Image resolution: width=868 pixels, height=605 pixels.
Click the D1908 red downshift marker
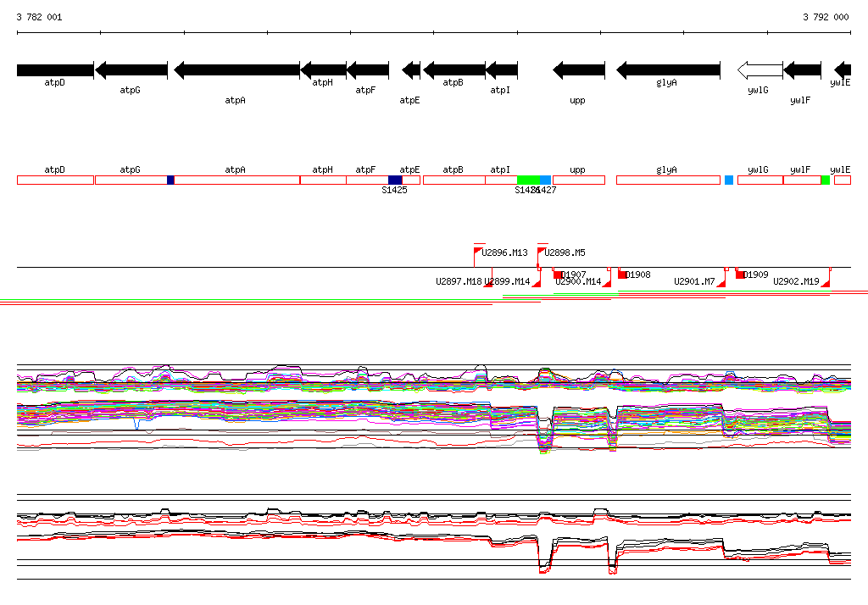coord(621,275)
